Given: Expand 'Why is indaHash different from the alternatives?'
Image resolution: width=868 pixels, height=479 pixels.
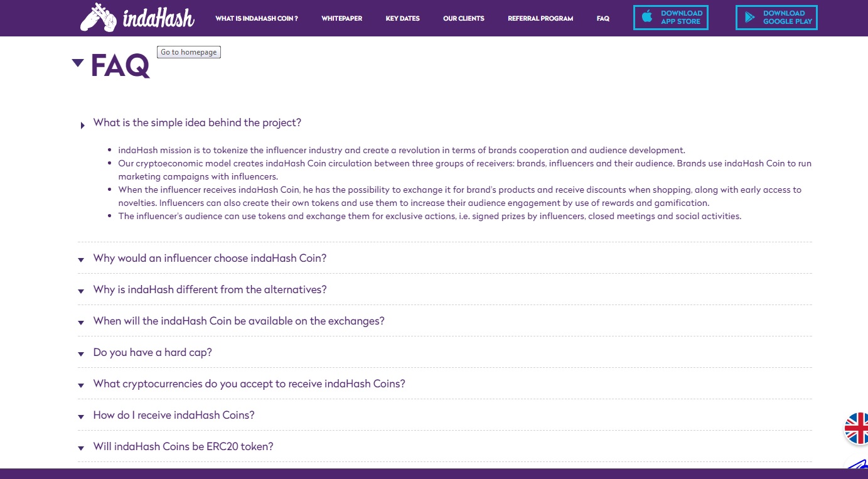Looking at the screenshot, I should coord(210,289).
